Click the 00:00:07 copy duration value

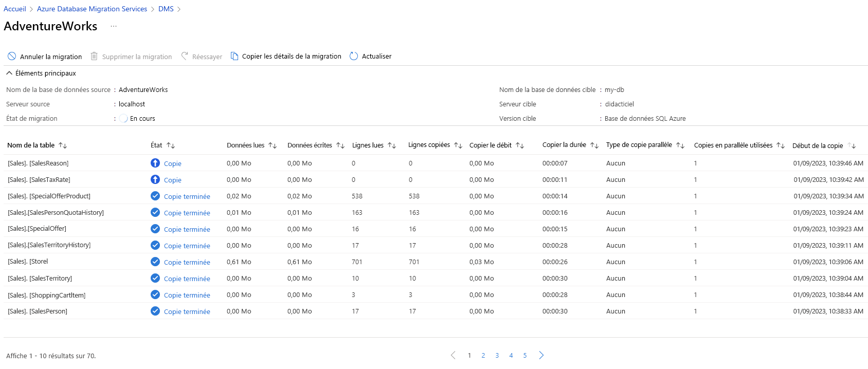[555, 163]
